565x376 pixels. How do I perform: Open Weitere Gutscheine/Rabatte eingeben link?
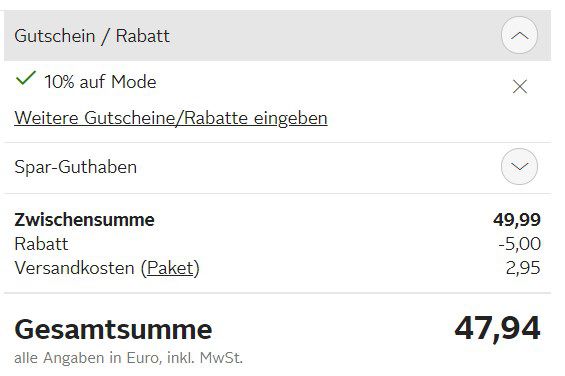[x=171, y=118]
